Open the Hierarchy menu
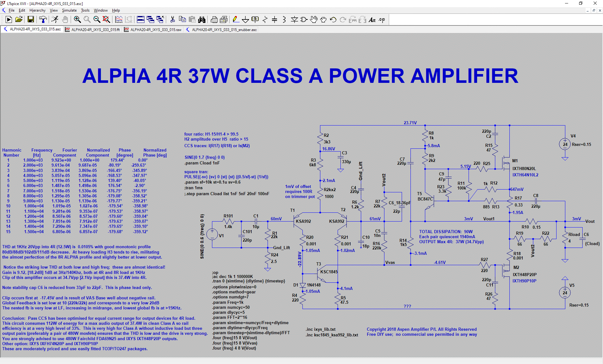Screen dimensions: 603x364 [37, 10]
